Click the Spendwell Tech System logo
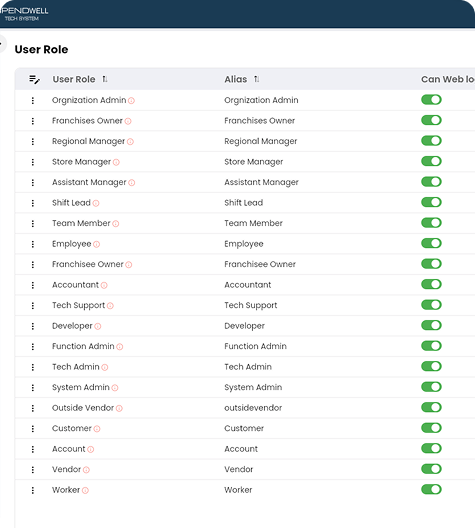The width and height of the screenshot is (475, 528). pos(24,14)
